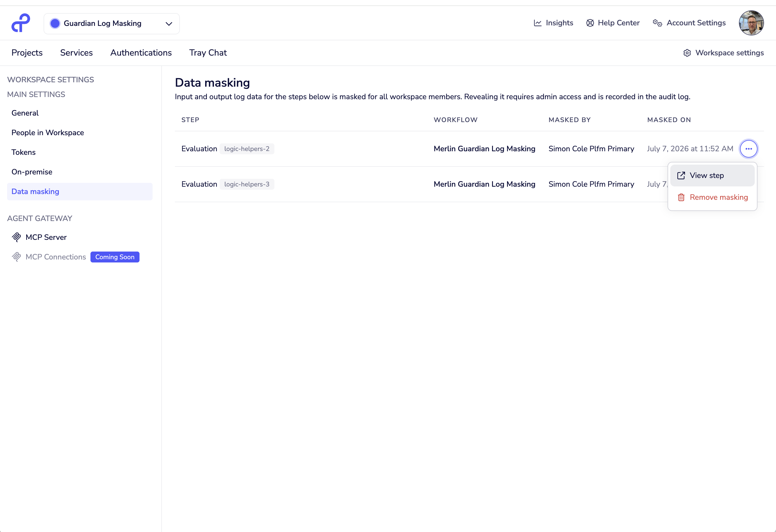Click the WORKFLOW column header
The width and height of the screenshot is (776, 532).
(456, 120)
